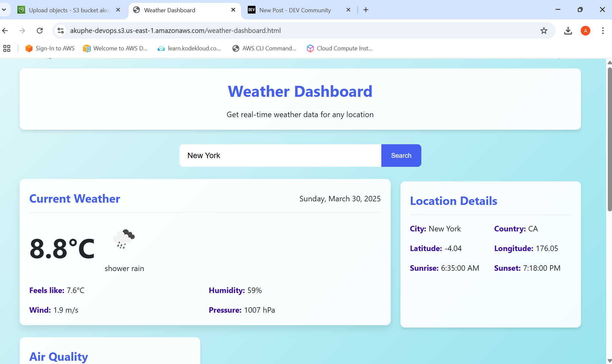The width and height of the screenshot is (612, 364).
Task: Restore down the browser window
Action: 580,10
